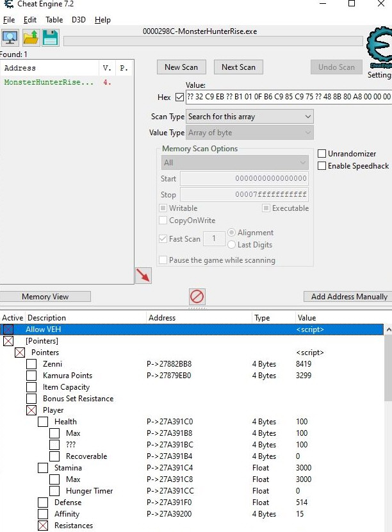Click Zenni value 8419
392x532 pixels.
(x=304, y=364)
